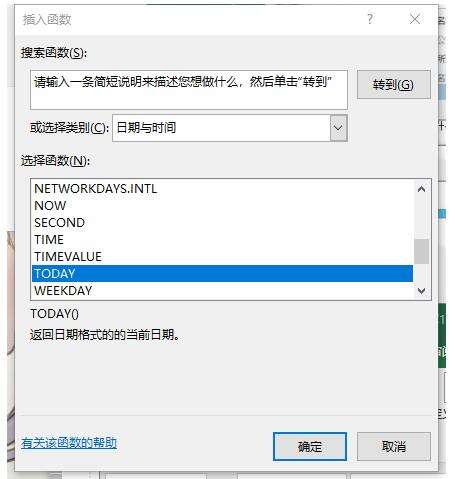This screenshot has width=455, height=479.
Task: Select the NOW function
Action: (x=222, y=206)
